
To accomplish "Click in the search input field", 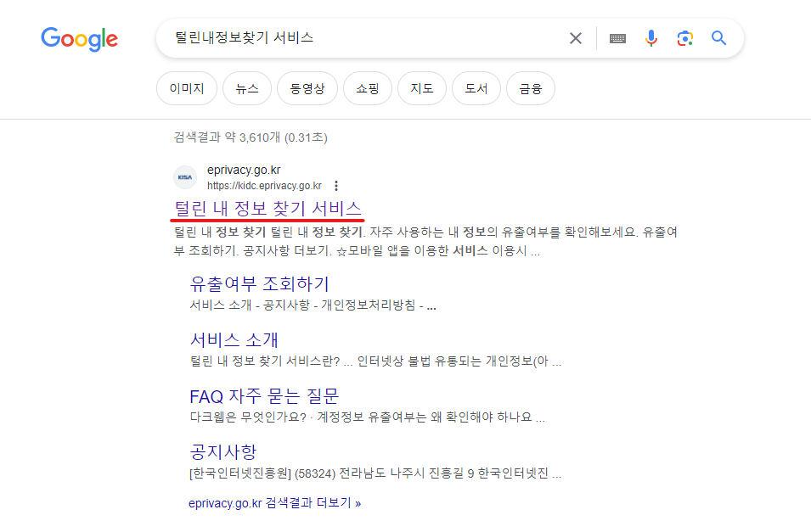I will coord(362,38).
